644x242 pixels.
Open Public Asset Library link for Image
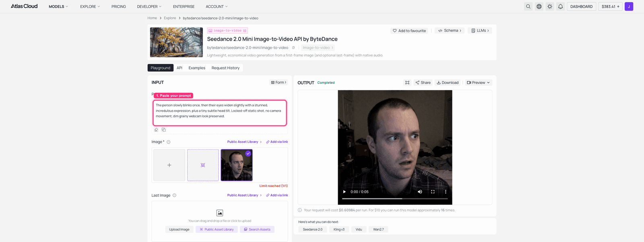coord(244,142)
